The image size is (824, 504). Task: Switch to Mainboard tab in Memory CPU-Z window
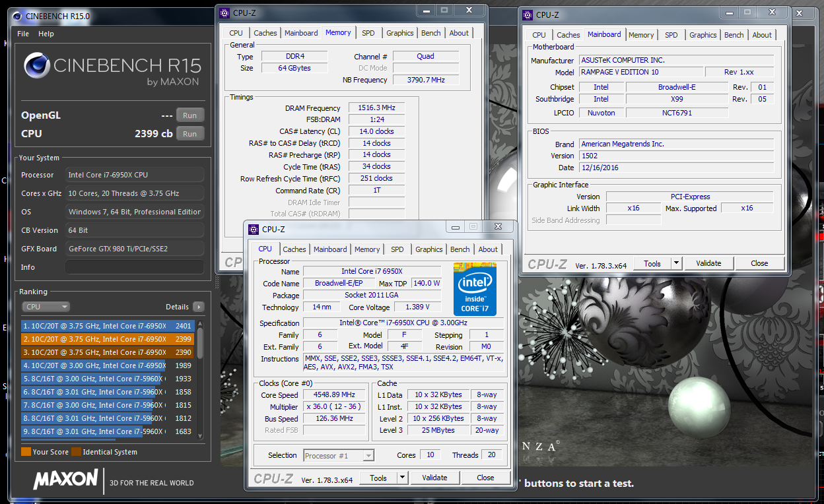[301, 33]
